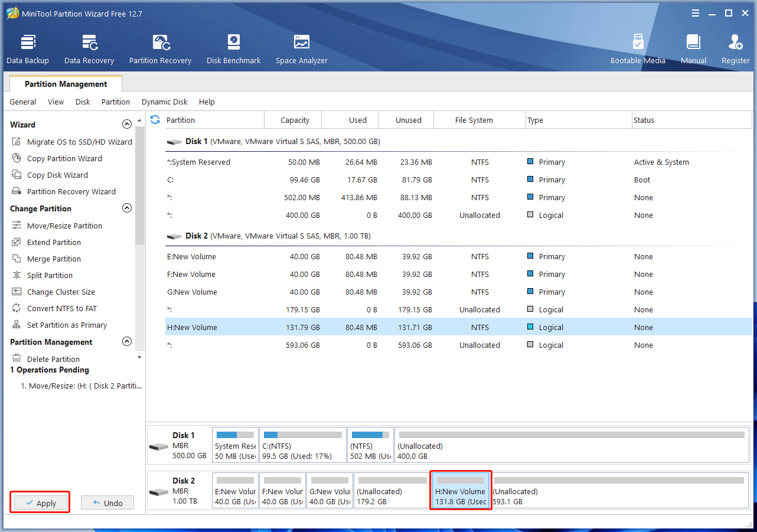The width and height of the screenshot is (757, 532).
Task: Select pending operation 1. Move/Resize
Action: (x=81, y=386)
